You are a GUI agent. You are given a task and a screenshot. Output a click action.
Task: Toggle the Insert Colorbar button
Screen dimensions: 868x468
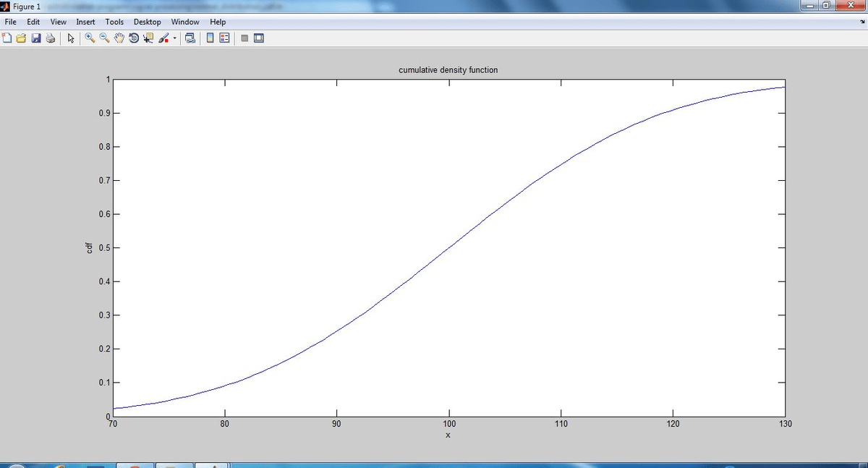(x=209, y=38)
